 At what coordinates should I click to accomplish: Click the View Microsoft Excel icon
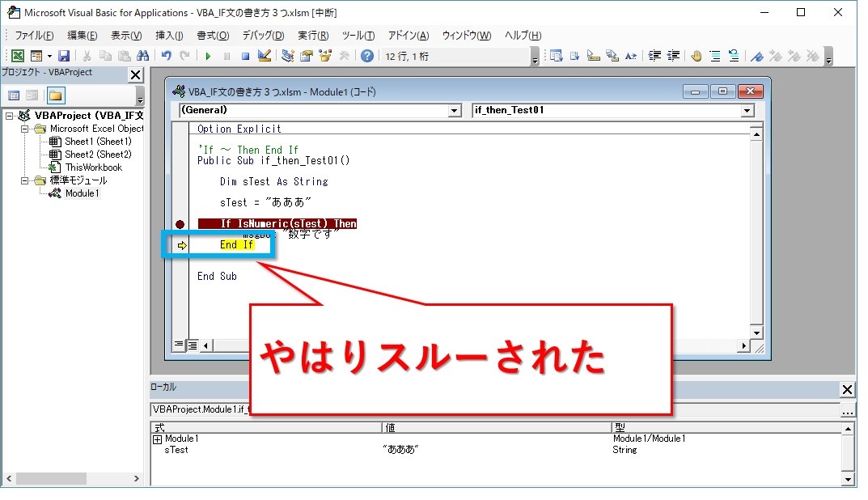18,55
